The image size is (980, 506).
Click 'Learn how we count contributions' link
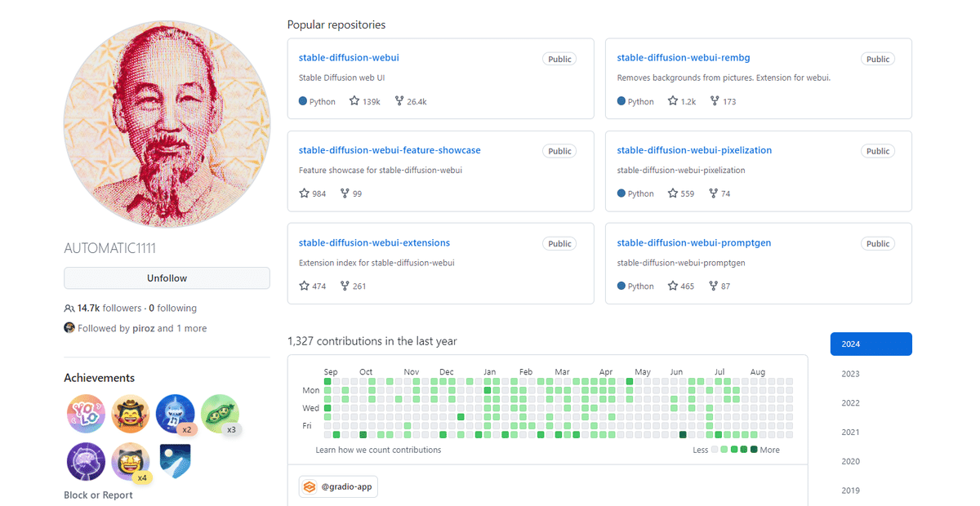click(x=378, y=450)
